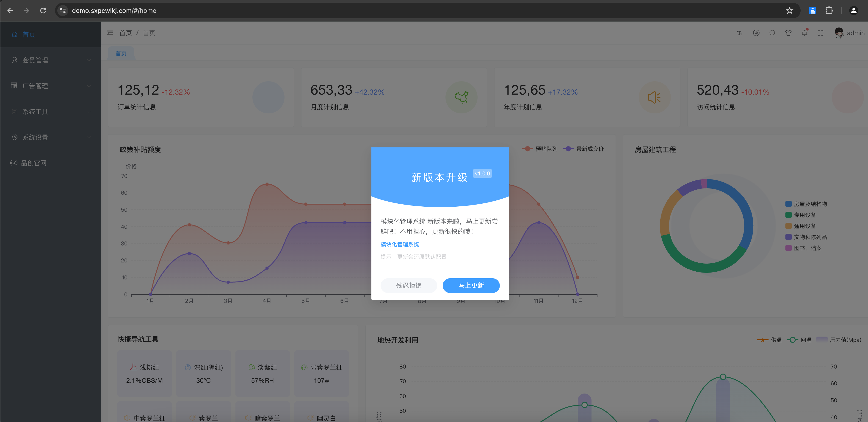Click the circled plus icon in header
Screen dimensions: 868x422
[756, 33]
